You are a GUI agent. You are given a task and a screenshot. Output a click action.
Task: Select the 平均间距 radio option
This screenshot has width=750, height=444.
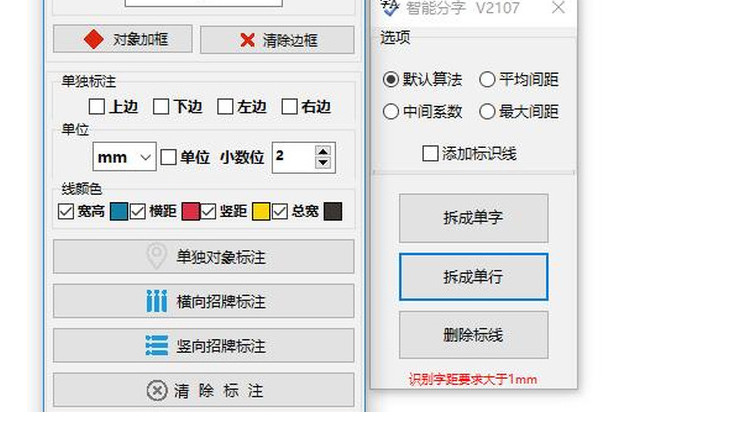(x=487, y=79)
